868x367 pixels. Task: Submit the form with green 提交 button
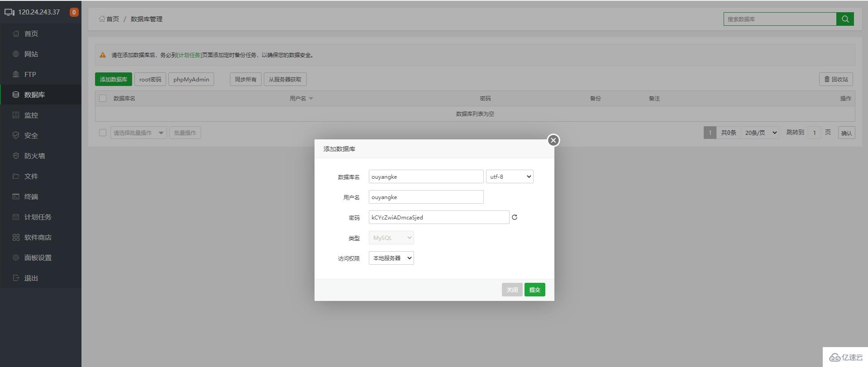point(535,290)
